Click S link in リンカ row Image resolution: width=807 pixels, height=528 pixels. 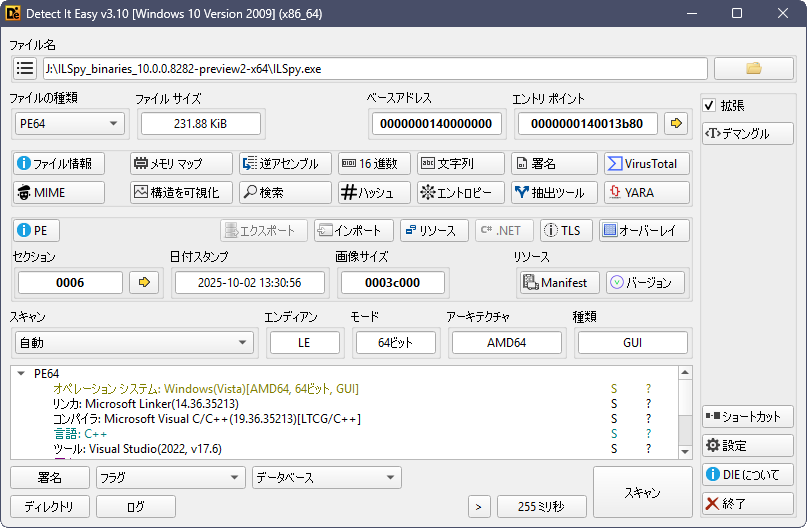[x=613, y=404]
